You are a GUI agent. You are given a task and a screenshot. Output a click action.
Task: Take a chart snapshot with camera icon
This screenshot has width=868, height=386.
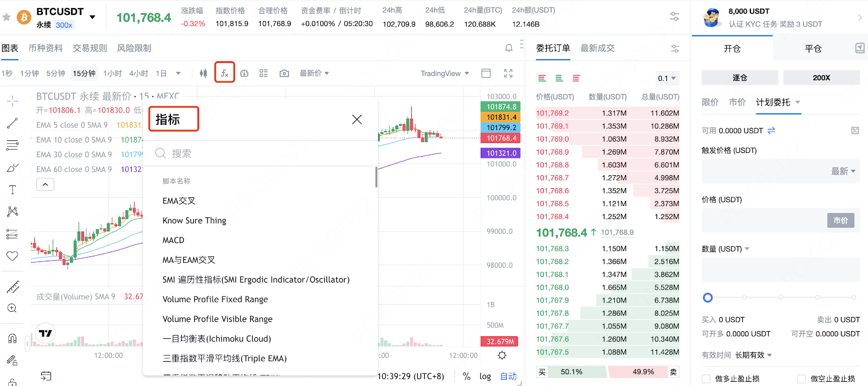[284, 73]
